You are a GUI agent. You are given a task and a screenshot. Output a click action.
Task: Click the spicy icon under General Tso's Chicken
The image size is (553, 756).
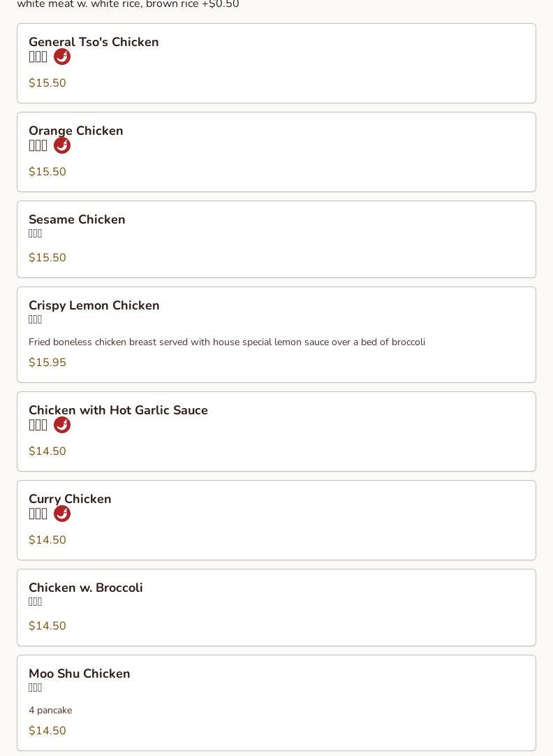click(62, 57)
